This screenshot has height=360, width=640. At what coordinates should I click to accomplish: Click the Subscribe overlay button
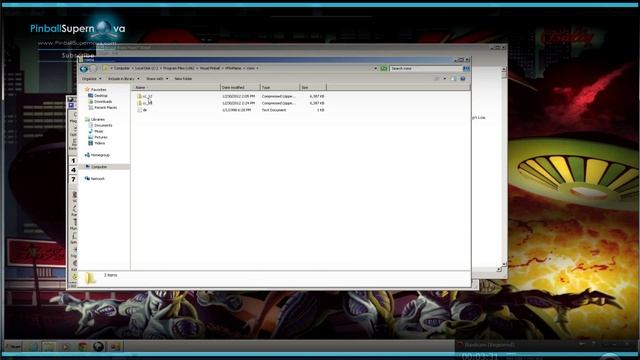[78, 56]
